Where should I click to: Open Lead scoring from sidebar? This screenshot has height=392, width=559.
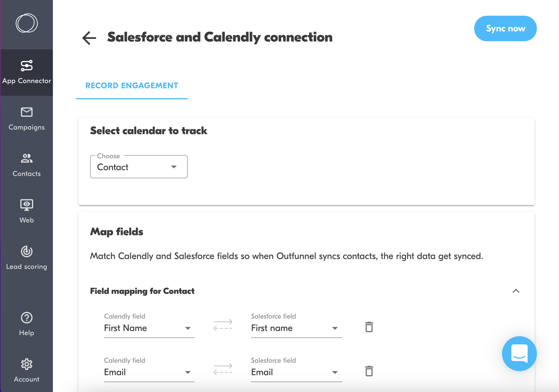tap(26, 257)
